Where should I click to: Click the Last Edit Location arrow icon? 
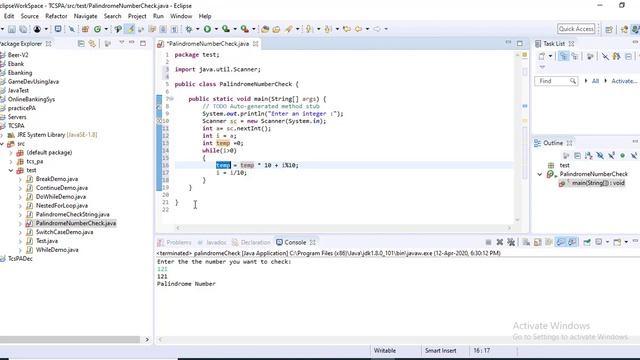(347, 29)
